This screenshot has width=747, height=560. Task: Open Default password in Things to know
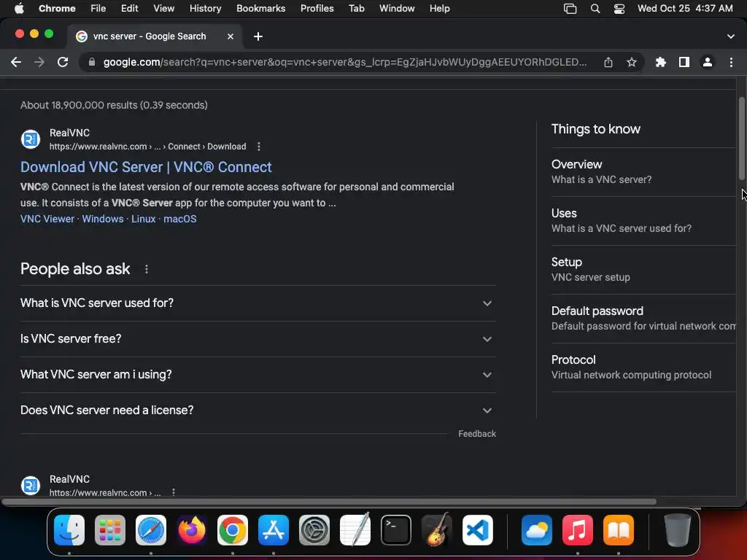tap(643, 319)
